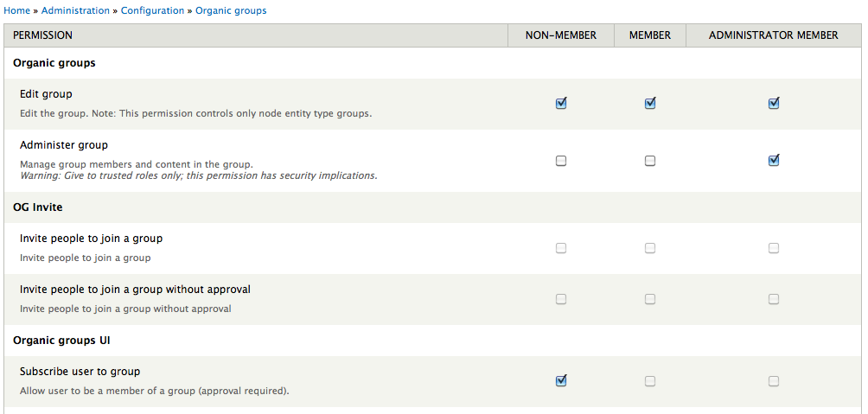Viewport: 868px width, 414px height.
Task: Check Invite without approval for Non-member
Action: [x=561, y=299]
